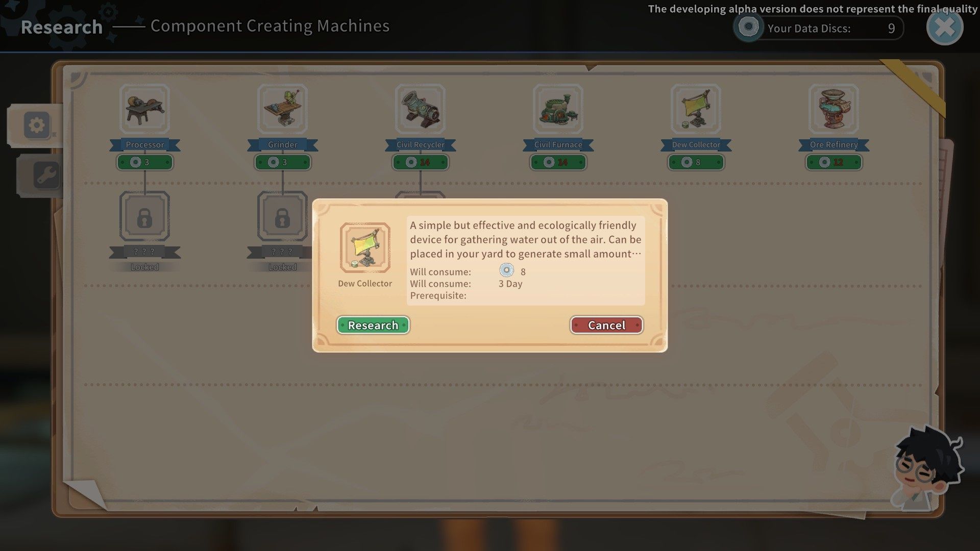Click the Data Discs counter display

[818, 28]
